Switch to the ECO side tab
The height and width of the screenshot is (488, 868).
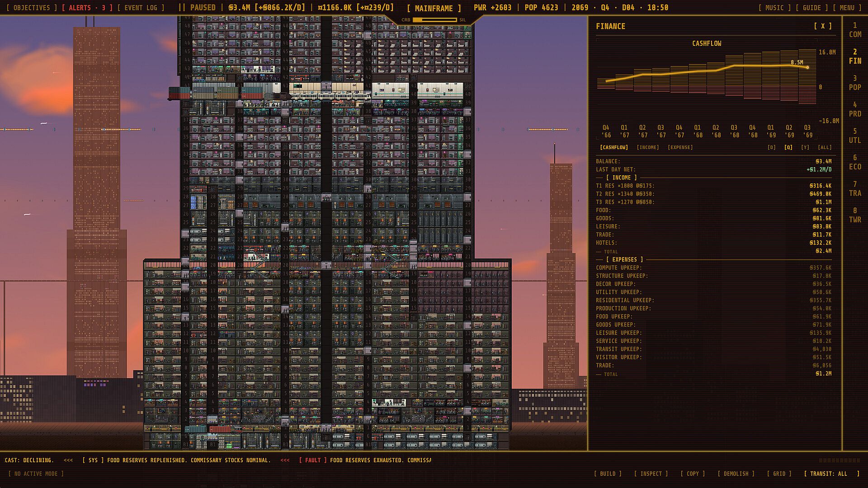tap(855, 162)
